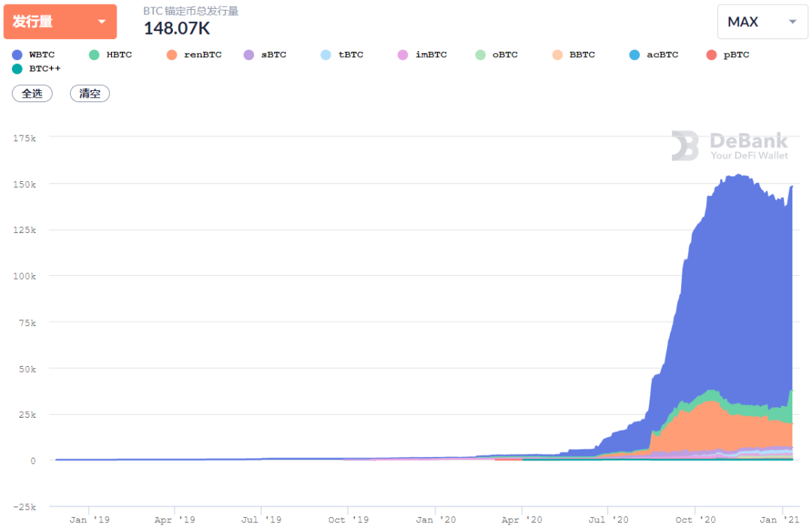Click the 全选 select-all button
The image size is (812, 529).
coord(32,94)
